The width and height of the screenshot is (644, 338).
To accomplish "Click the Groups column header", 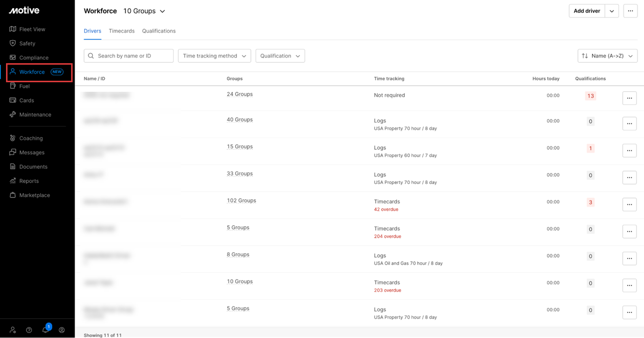I will point(234,79).
